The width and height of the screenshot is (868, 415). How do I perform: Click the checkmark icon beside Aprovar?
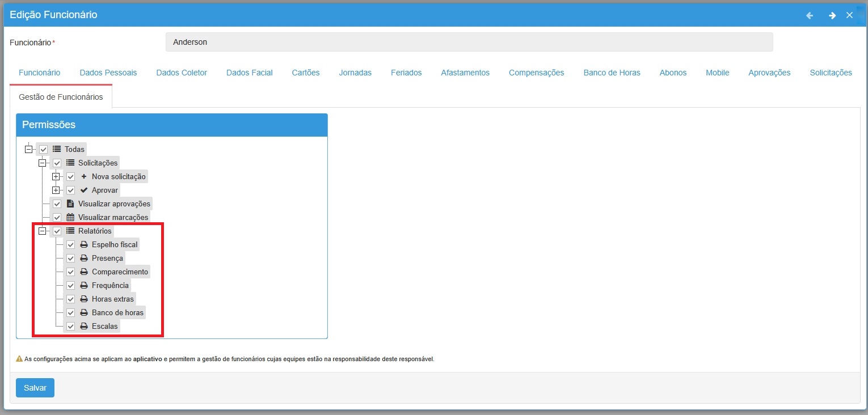pos(84,190)
